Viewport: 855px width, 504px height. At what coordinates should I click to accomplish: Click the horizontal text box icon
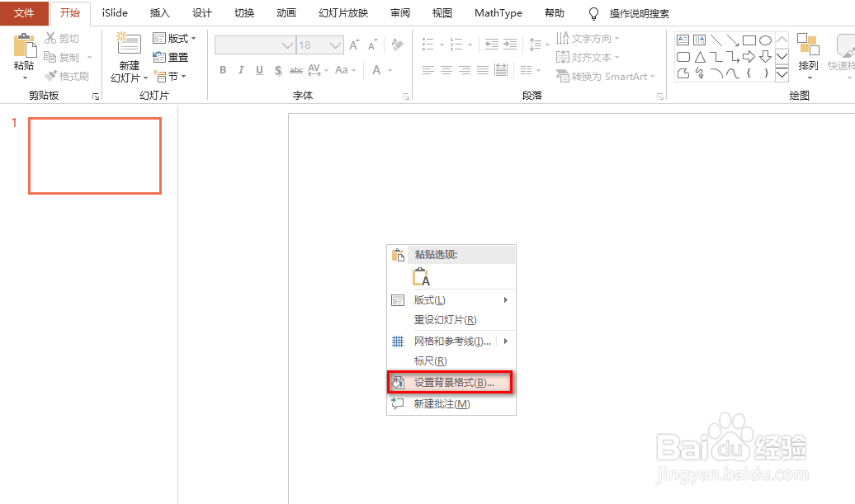coord(682,40)
